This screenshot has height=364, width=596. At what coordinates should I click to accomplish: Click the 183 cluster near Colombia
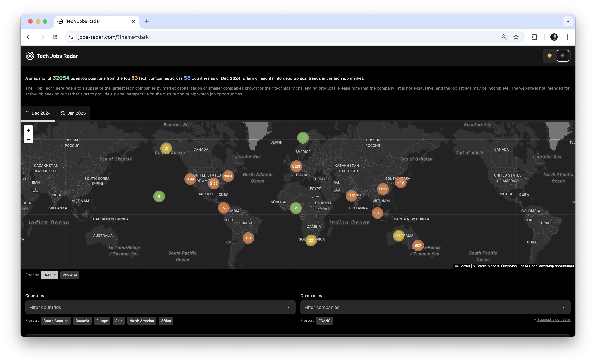pyautogui.click(x=224, y=208)
